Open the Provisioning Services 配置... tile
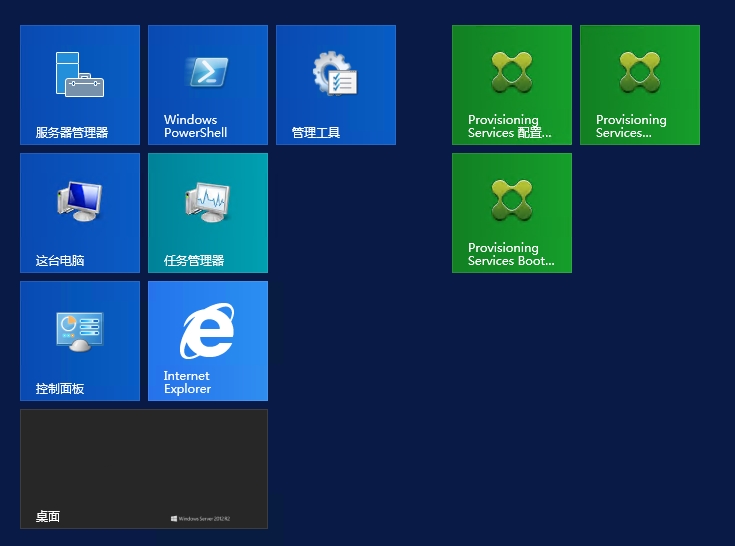Viewport: 735px width, 546px height. tap(512, 85)
